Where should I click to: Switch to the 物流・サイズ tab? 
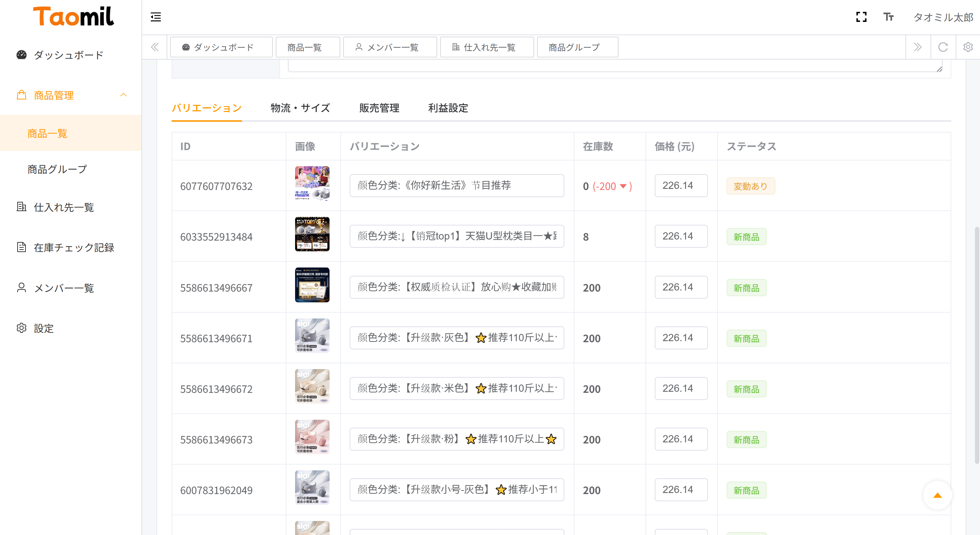300,108
